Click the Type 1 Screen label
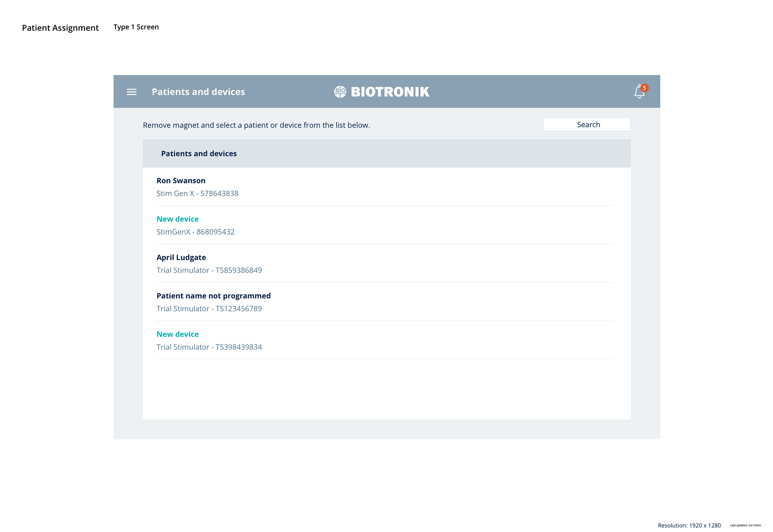The height and width of the screenshot is (532, 773). click(136, 27)
